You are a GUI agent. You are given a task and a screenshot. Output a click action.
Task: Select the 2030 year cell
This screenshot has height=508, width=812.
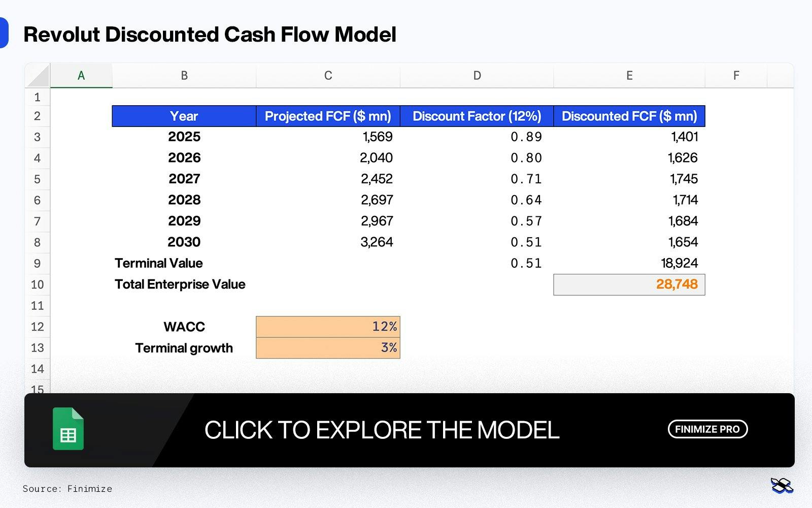pos(184,242)
